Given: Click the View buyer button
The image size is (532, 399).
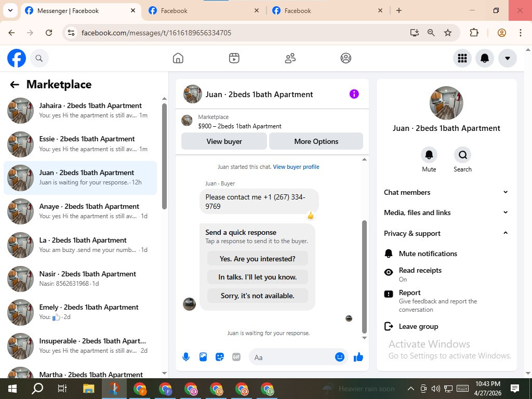Looking at the screenshot, I should tap(224, 141).
